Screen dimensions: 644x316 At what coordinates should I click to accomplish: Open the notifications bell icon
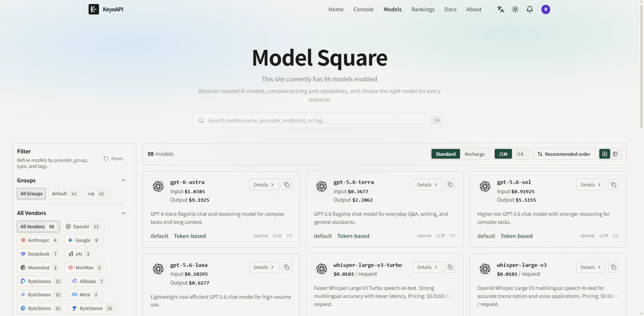click(x=530, y=9)
